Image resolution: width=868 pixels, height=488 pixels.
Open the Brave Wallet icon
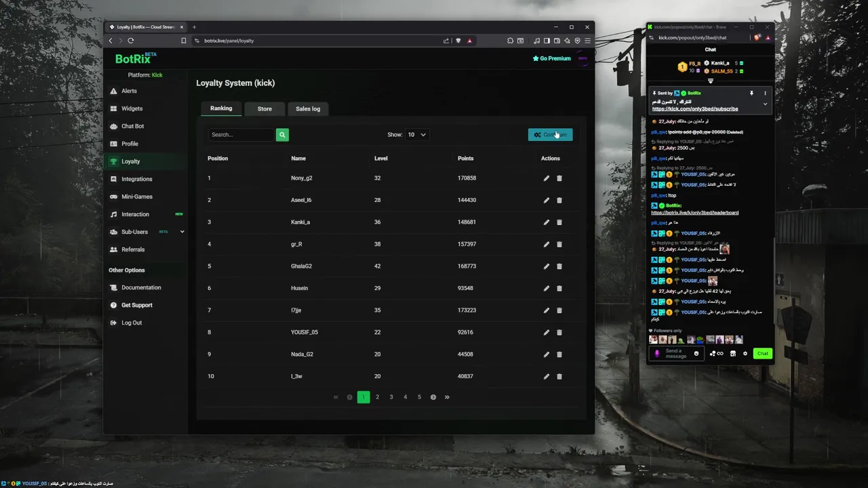click(557, 41)
